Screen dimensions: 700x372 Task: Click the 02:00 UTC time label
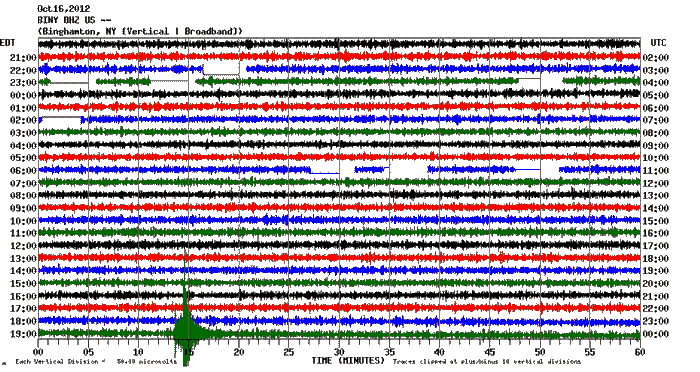click(x=656, y=58)
